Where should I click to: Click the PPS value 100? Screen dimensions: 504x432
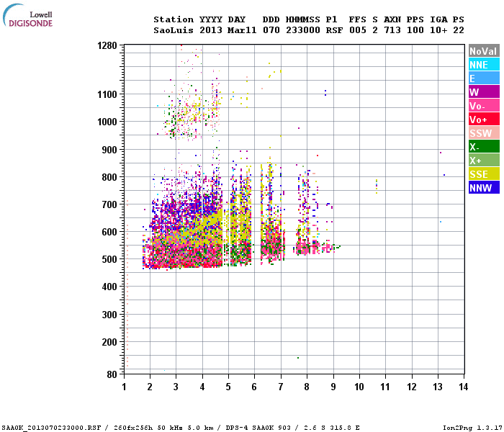tap(415, 30)
